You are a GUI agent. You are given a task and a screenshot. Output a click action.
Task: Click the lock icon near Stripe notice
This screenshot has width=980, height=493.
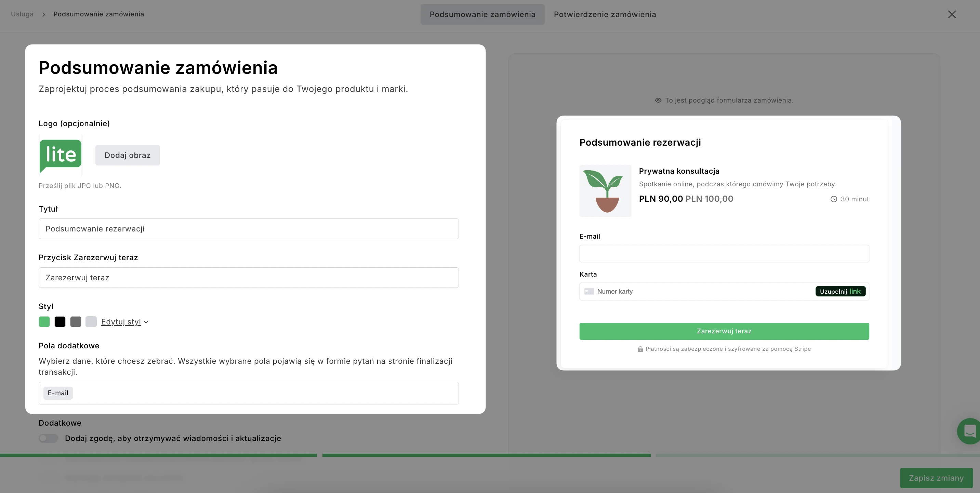coord(640,349)
